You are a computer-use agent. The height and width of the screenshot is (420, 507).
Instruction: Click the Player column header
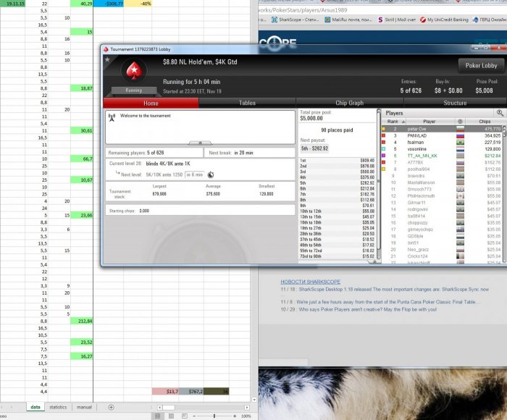pyautogui.click(x=429, y=122)
